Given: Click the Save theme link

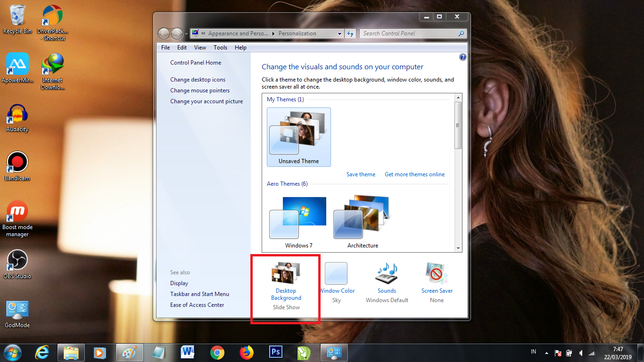Looking at the screenshot, I should [x=361, y=174].
